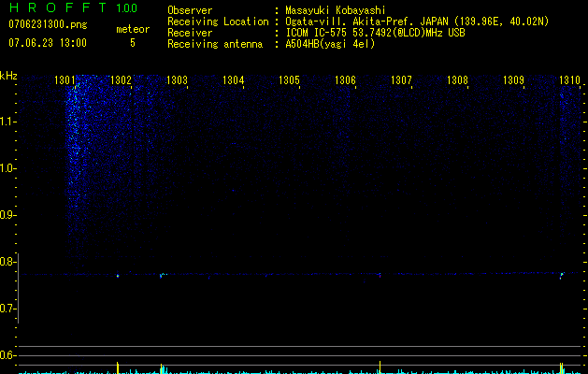This screenshot has width=588, height=374.
Task: Click the 1310 time marker
Action: tap(569, 80)
